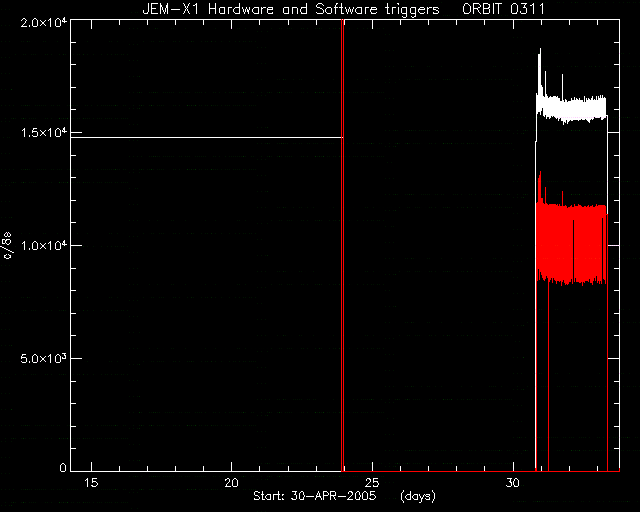Click the x-axis tick label 30
The image size is (640, 512).
(x=513, y=483)
